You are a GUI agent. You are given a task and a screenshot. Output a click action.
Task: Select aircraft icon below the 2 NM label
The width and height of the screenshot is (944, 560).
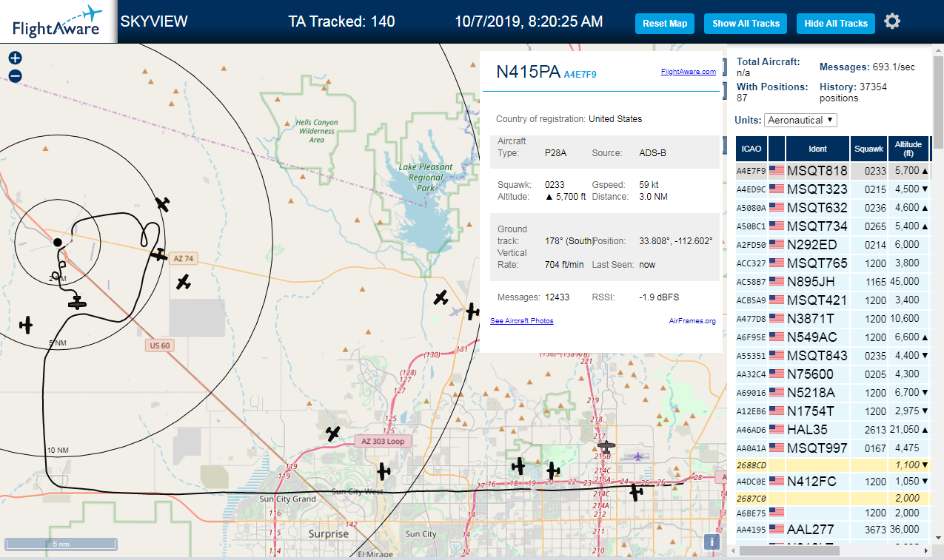pyautogui.click(x=77, y=303)
